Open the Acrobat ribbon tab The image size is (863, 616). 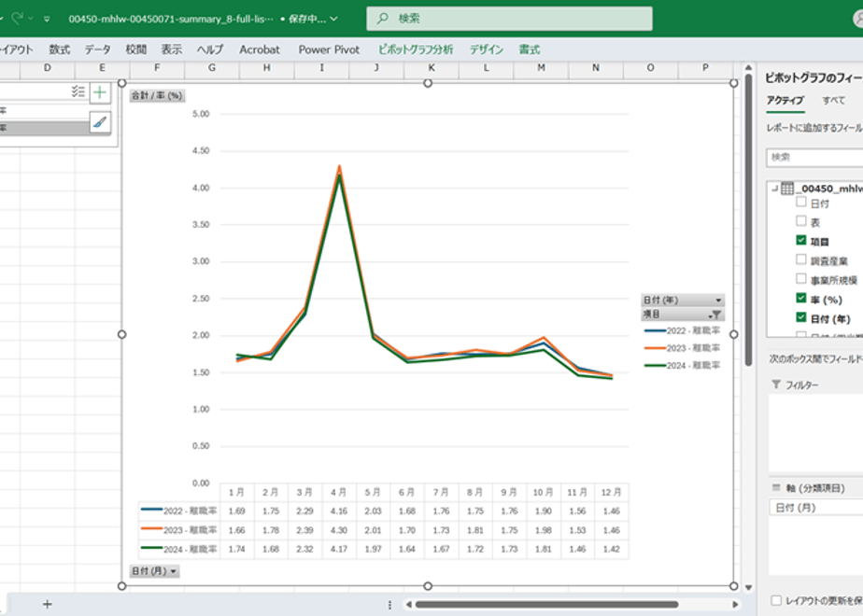[260, 49]
